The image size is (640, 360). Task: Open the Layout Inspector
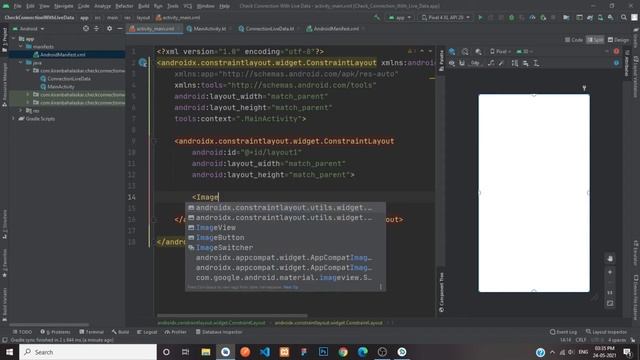tap(606, 332)
